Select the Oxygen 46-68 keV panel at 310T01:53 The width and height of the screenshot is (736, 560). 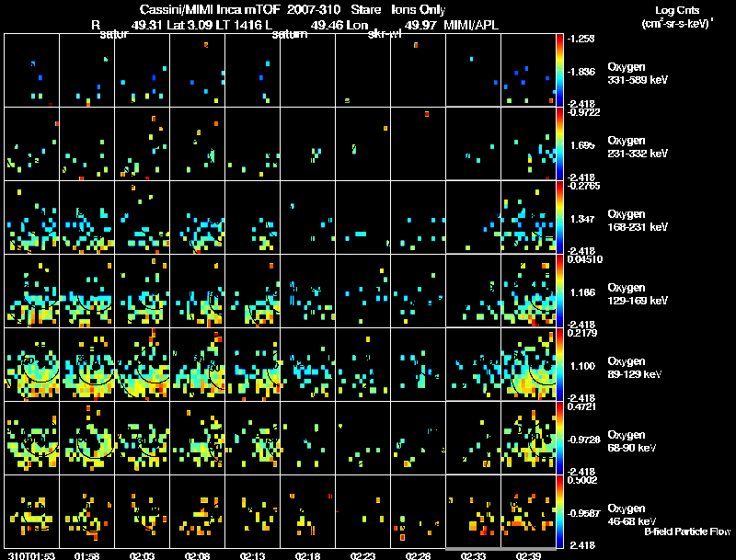pos(32,511)
